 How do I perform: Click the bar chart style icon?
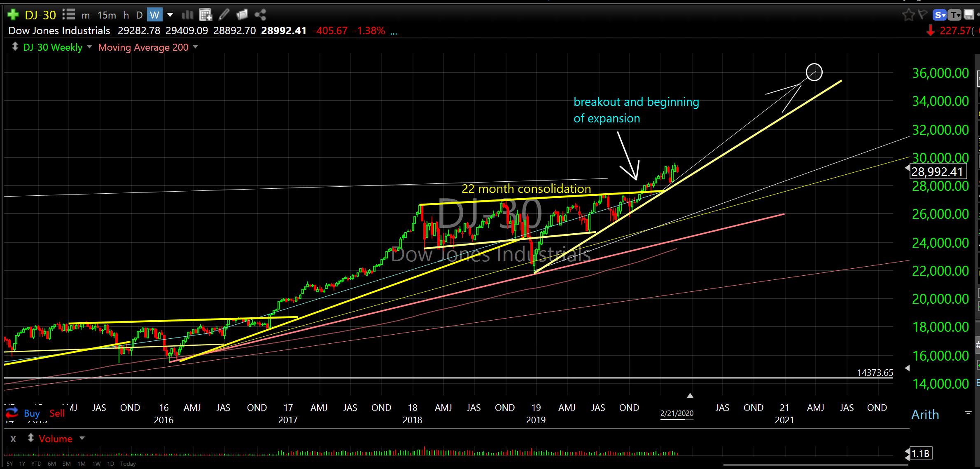point(187,15)
